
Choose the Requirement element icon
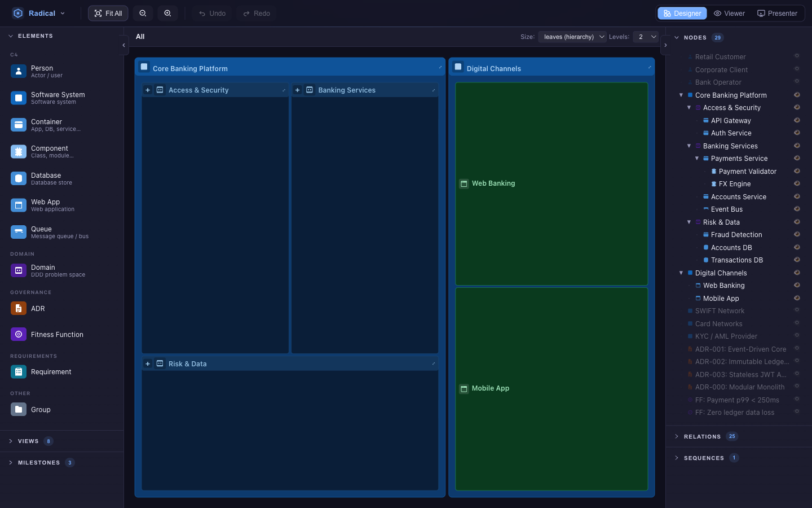[x=19, y=371]
